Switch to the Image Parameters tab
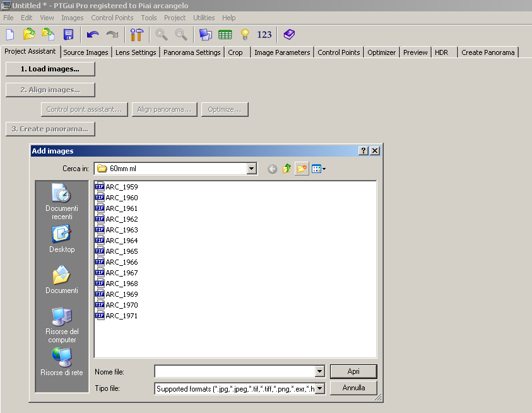The image size is (532, 413). coord(282,52)
